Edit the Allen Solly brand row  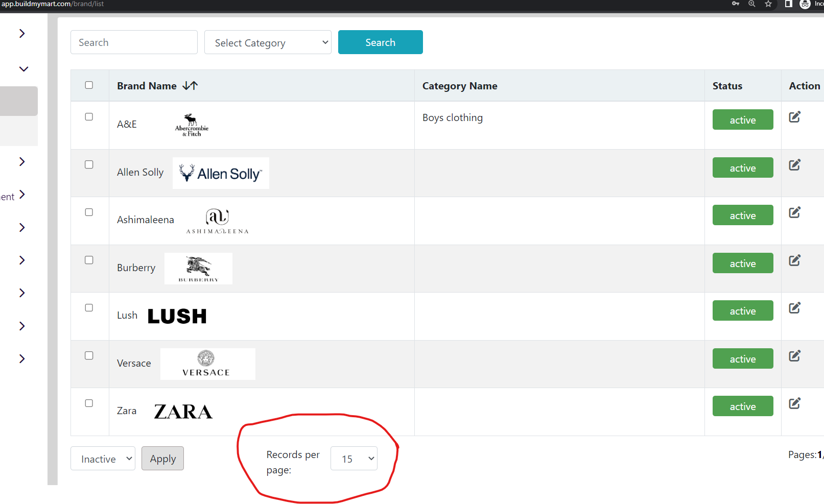coord(794,165)
